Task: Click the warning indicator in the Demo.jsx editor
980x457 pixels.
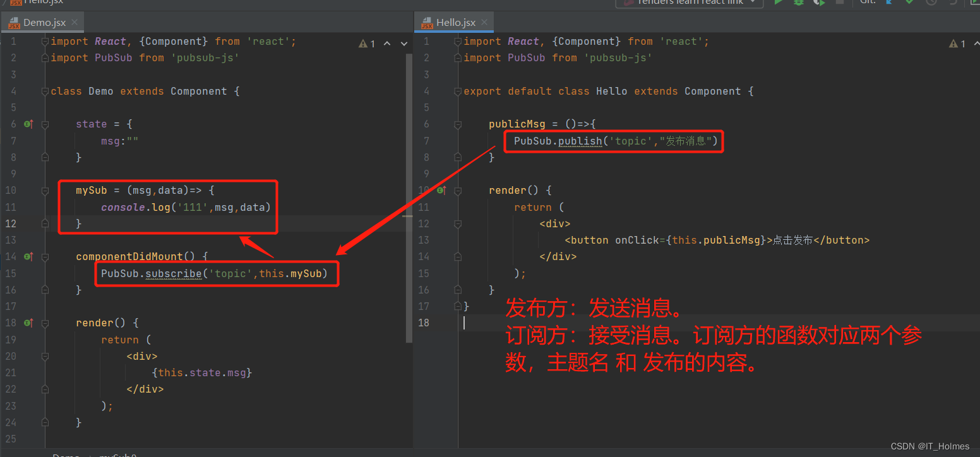Action: point(367,44)
